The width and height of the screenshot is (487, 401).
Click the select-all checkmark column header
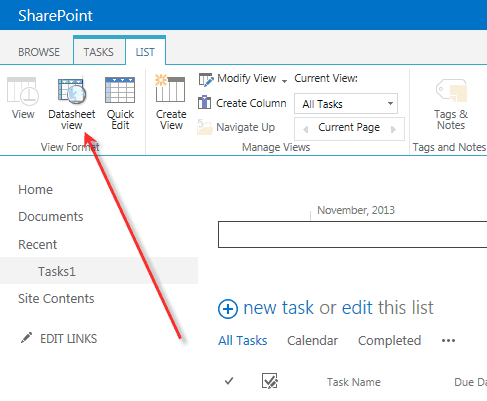click(229, 381)
